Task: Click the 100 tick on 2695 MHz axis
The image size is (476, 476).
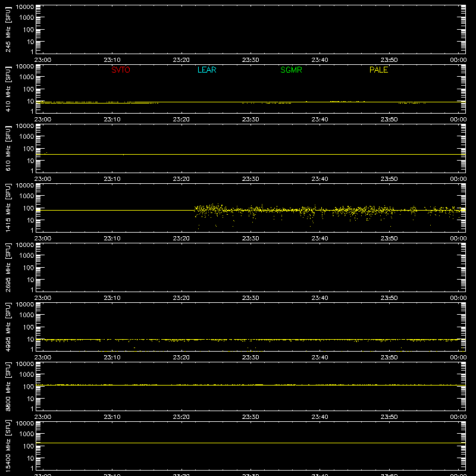Action: coord(29,267)
